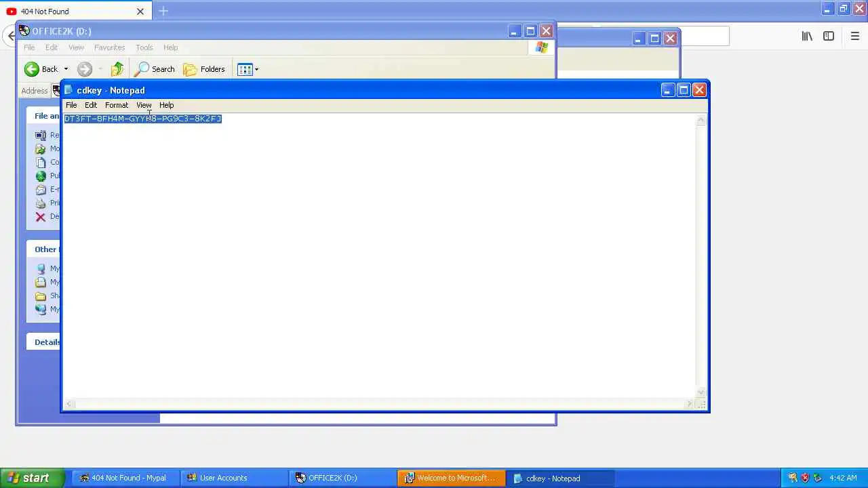The width and height of the screenshot is (868, 488).
Task: Click the red X Delete this file icon
Action: pyautogui.click(x=41, y=216)
